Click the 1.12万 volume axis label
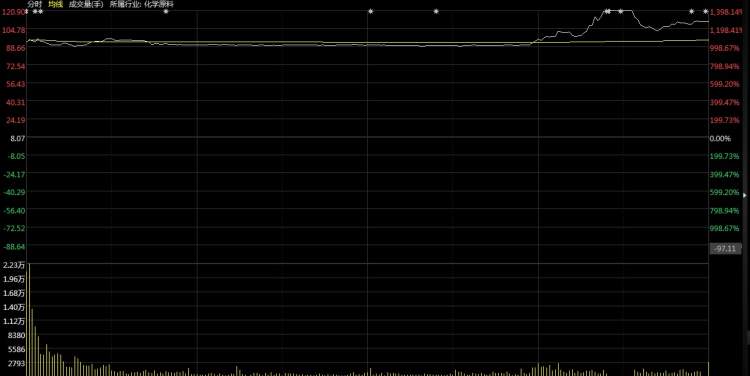This screenshot has height=376, width=750. (x=13, y=321)
